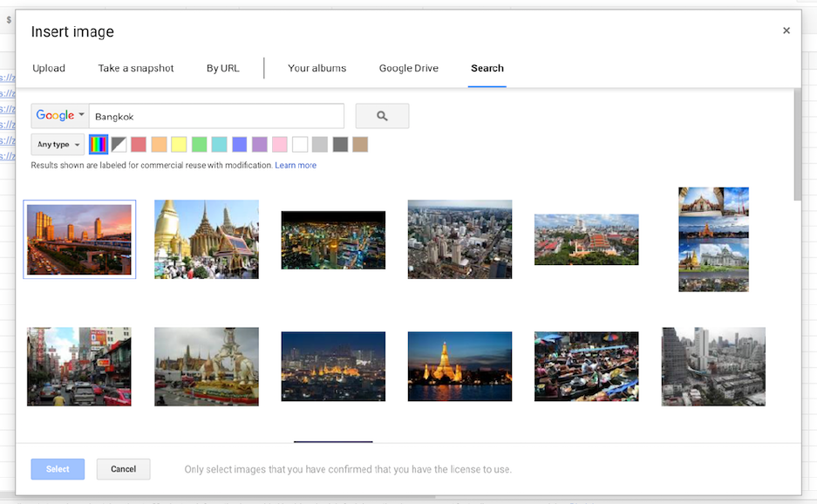Expand the Any type dropdown
Image resolution: width=817 pixels, height=504 pixels.
pos(58,145)
